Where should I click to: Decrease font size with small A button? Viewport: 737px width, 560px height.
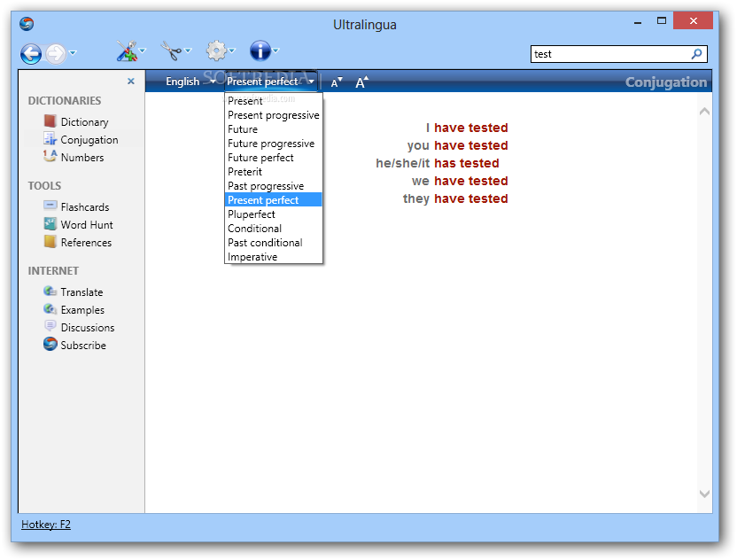tap(337, 82)
